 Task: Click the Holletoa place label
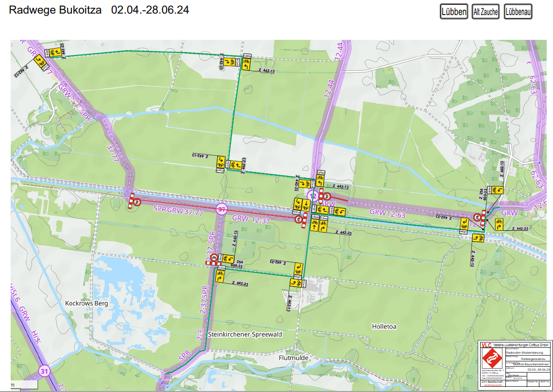[384, 326]
